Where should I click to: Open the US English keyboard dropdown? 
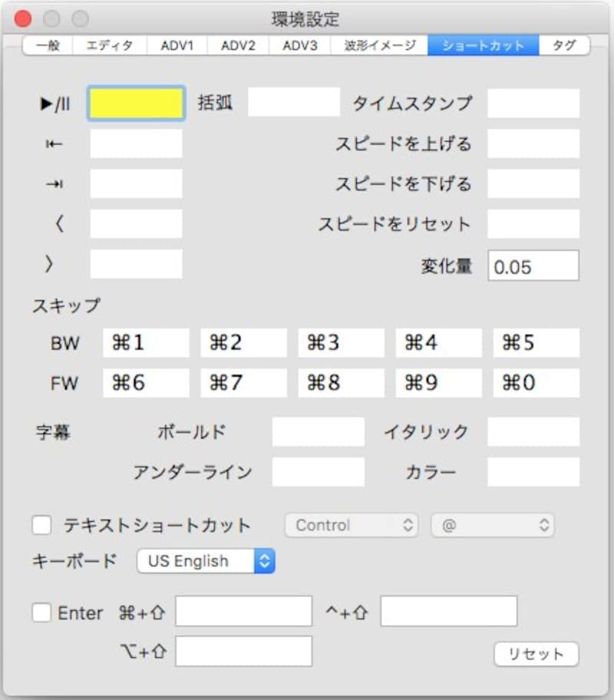(205, 561)
